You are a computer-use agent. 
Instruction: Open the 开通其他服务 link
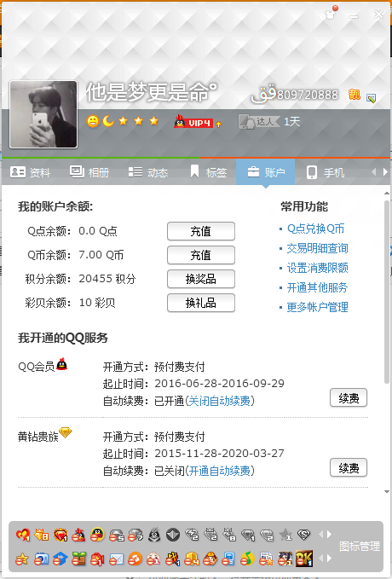pyautogui.click(x=318, y=287)
